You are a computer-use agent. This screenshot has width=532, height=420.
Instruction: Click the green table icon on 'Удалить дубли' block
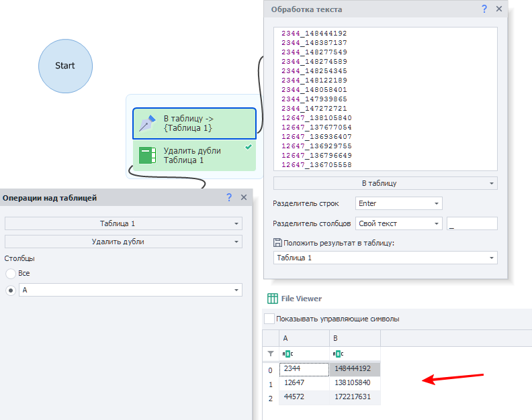pos(146,156)
